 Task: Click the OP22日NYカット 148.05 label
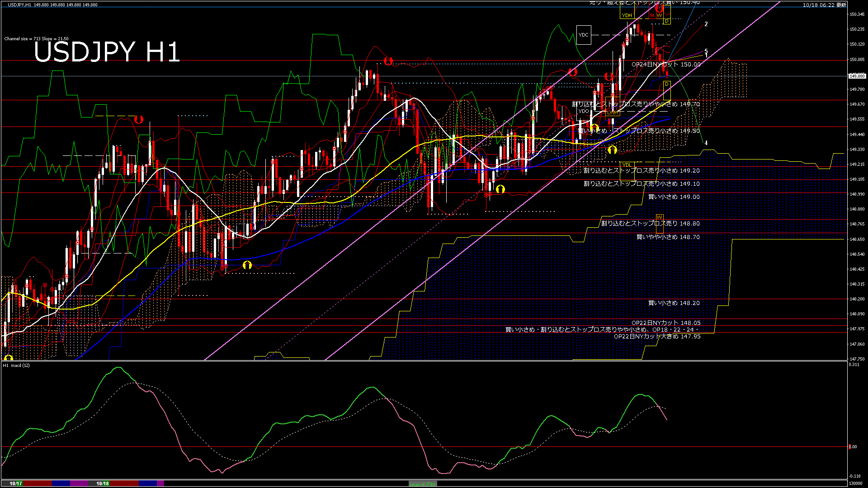(x=665, y=323)
